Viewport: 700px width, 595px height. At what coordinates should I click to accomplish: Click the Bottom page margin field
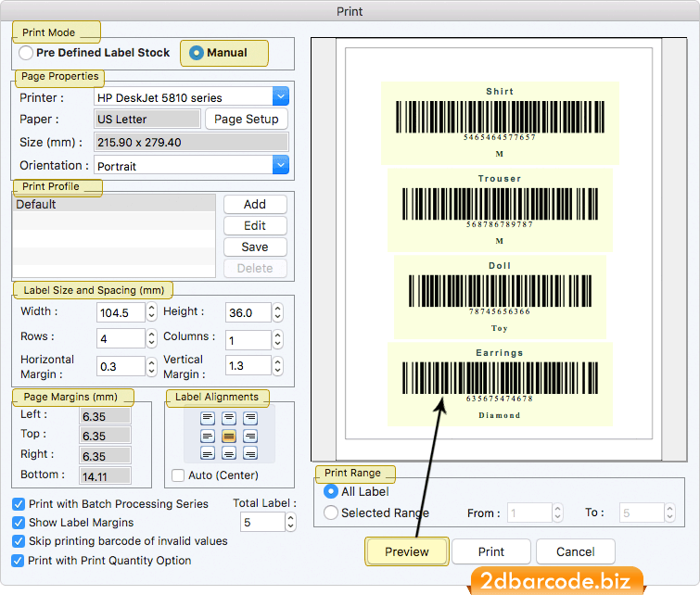click(x=106, y=475)
